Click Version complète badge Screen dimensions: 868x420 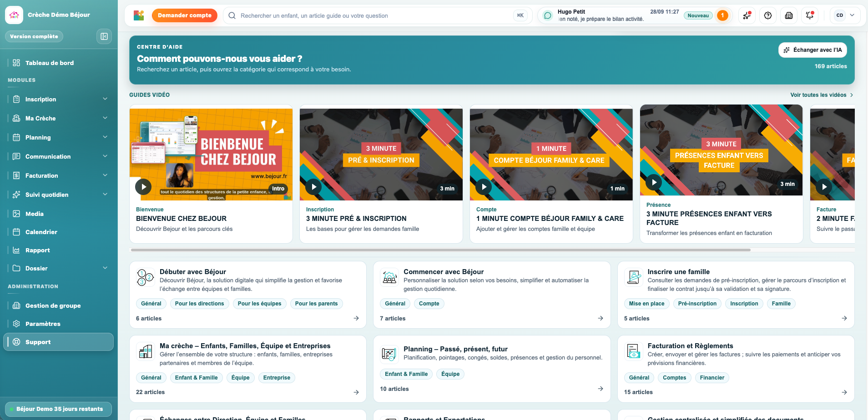(34, 36)
